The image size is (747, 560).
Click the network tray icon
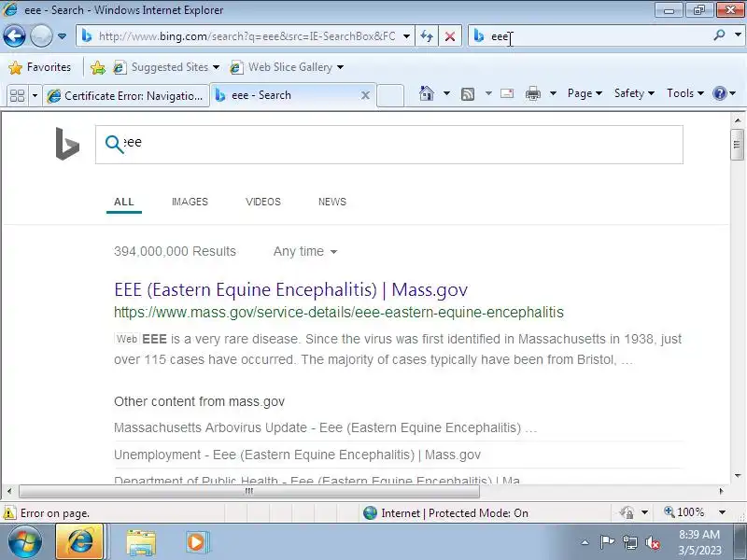pyautogui.click(x=629, y=542)
